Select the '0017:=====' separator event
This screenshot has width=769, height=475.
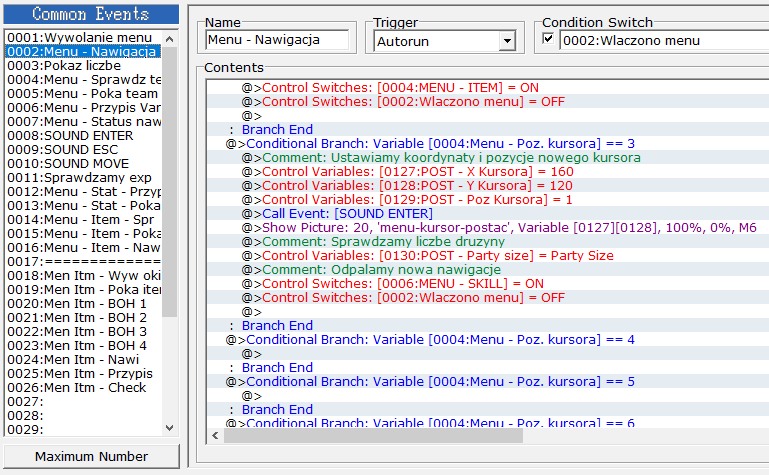(82, 261)
